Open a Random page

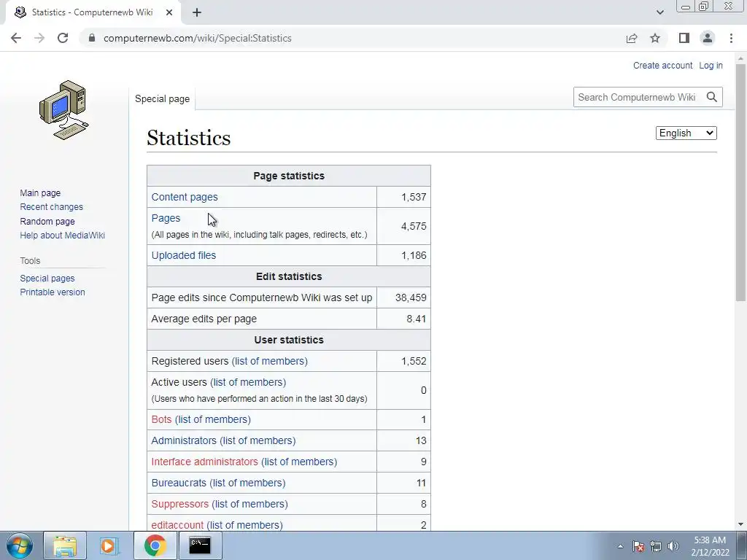click(47, 221)
